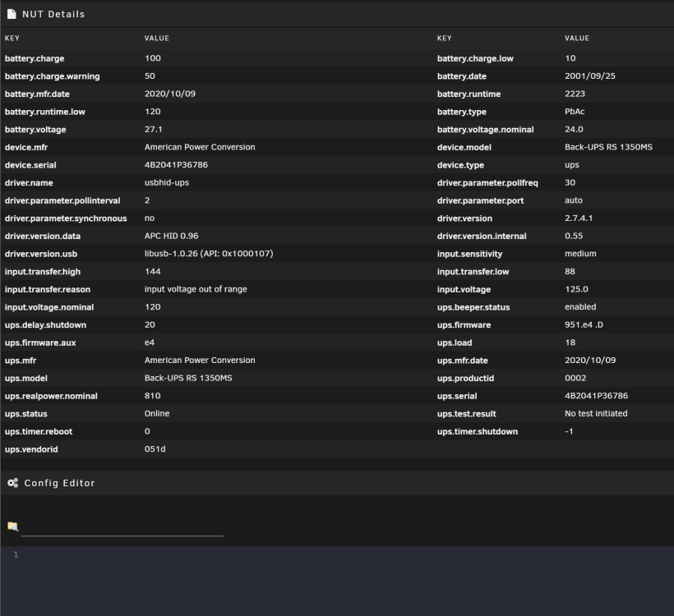This screenshot has width=674, height=616.
Task: Open the folder search file browser icon
Action: [x=13, y=526]
